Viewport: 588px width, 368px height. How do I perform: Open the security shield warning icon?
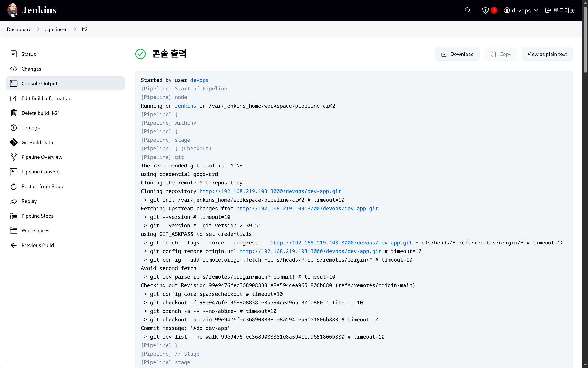tap(485, 10)
